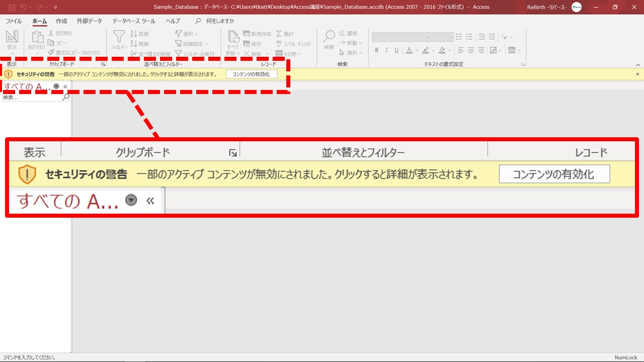Viewport: 644px width, 362px height.
Task: Click the View (表示) icon
Action: click(x=12, y=37)
